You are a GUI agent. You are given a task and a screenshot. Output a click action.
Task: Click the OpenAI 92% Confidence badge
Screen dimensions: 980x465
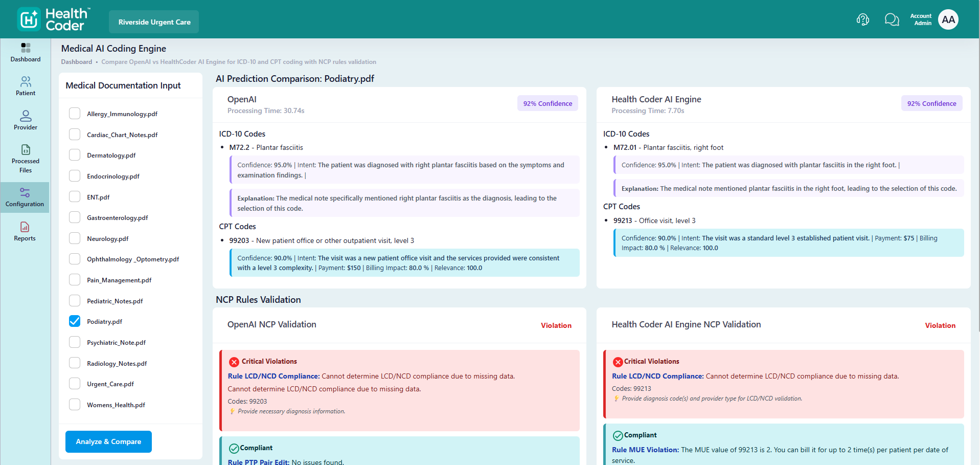[x=548, y=103]
